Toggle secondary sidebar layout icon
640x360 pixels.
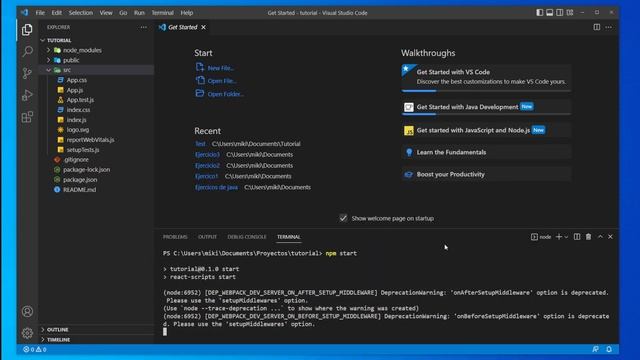coord(560,13)
